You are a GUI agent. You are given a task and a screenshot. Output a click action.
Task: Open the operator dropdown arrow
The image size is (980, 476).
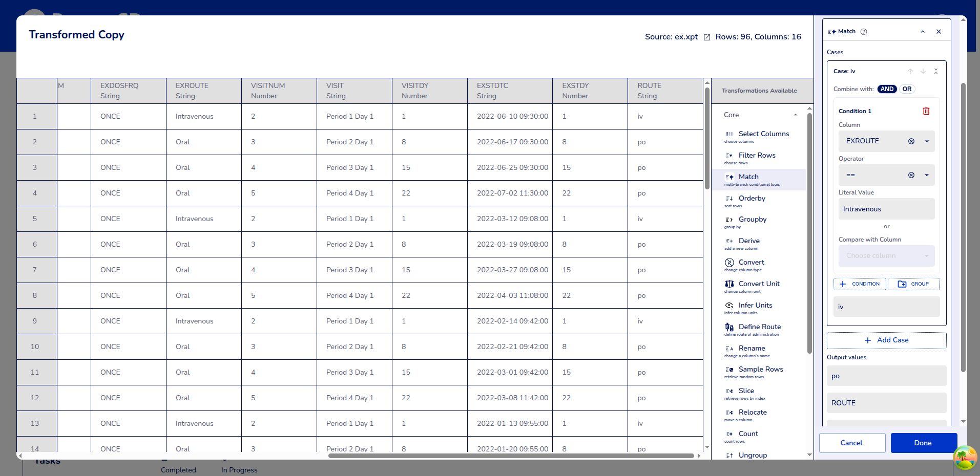(926, 175)
